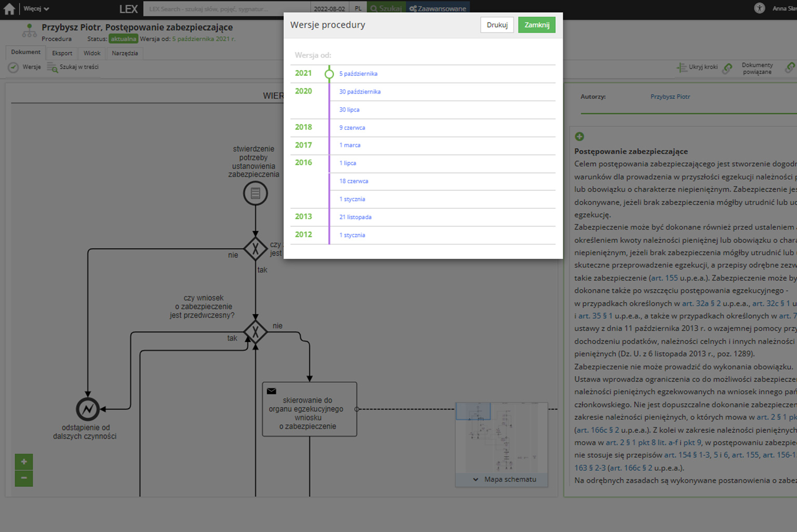Select version 30 lipca
Viewport: 797px width, 532px height.
(349, 110)
